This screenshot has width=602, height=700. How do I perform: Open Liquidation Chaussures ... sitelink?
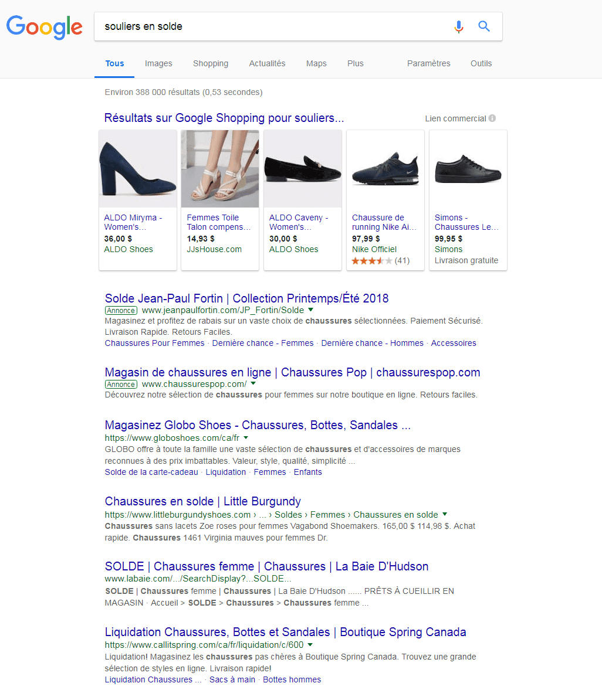pos(153,679)
